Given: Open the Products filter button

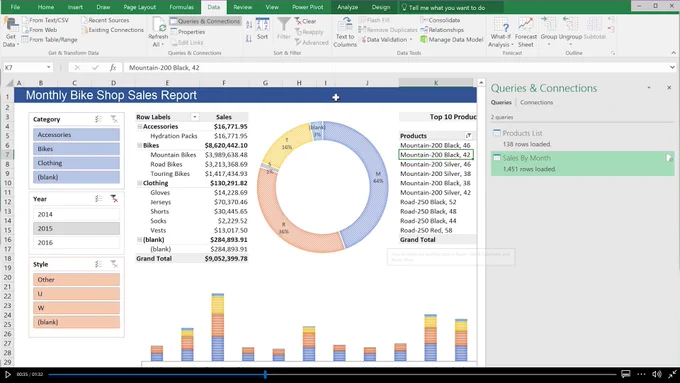Looking at the screenshot, I should [x=468, y=136].
